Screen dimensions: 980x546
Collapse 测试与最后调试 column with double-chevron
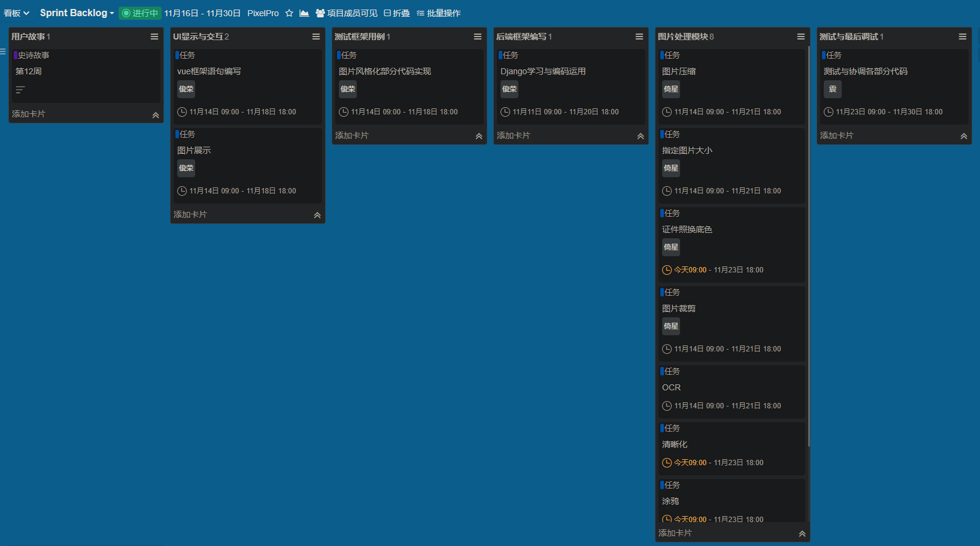pos(964,136)
